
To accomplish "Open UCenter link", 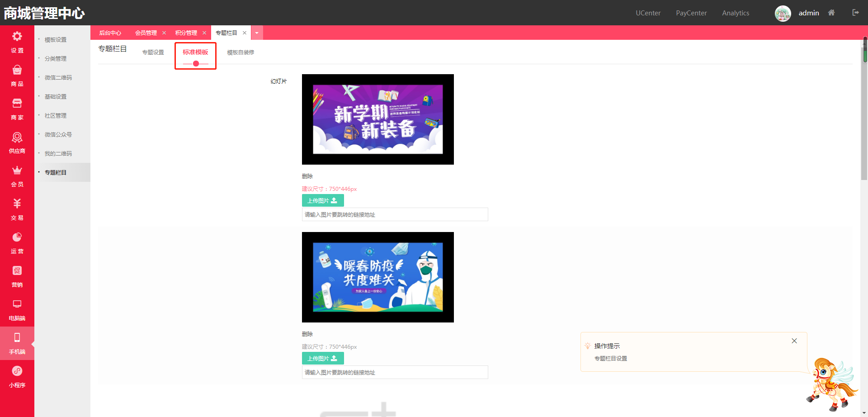I will 648,13.
